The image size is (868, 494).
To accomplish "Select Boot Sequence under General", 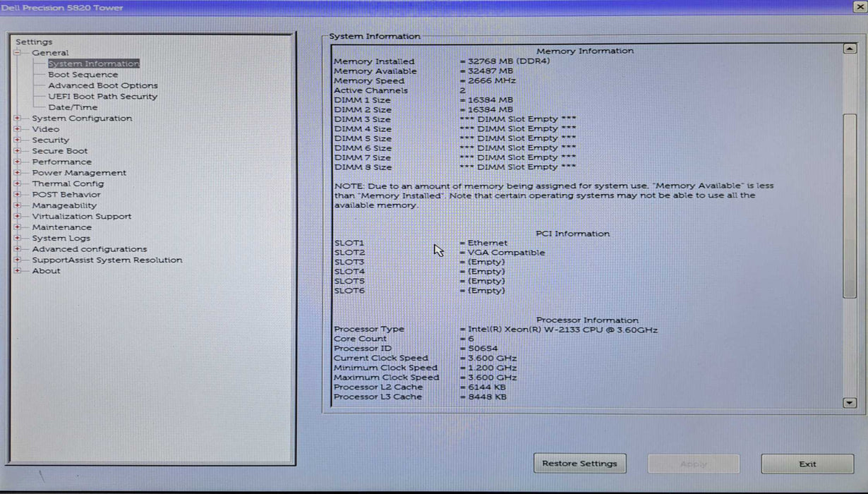I will tap(83, 75).
